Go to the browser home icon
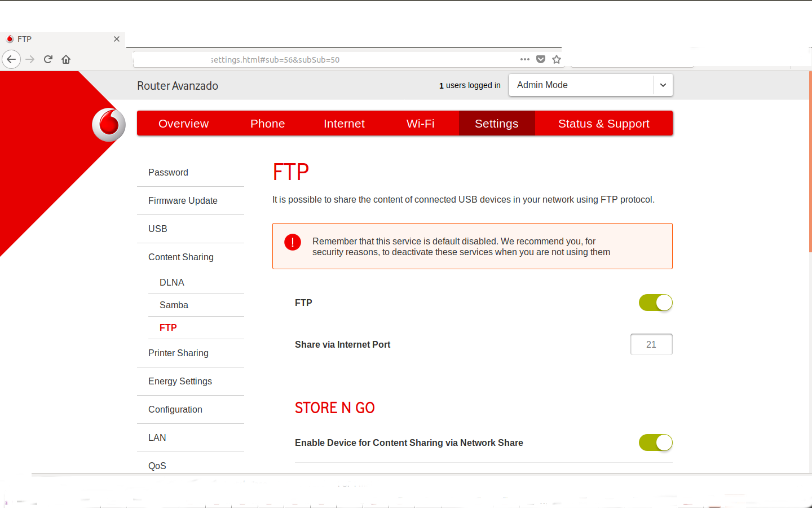The width and height of the screenshot is (812, 508). tap(66, 59)
